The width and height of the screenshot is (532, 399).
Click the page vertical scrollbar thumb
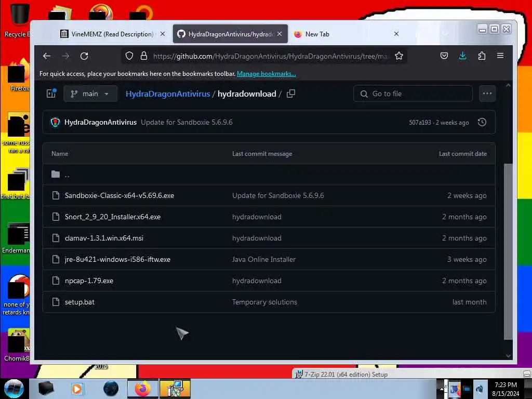click(508, 251)
